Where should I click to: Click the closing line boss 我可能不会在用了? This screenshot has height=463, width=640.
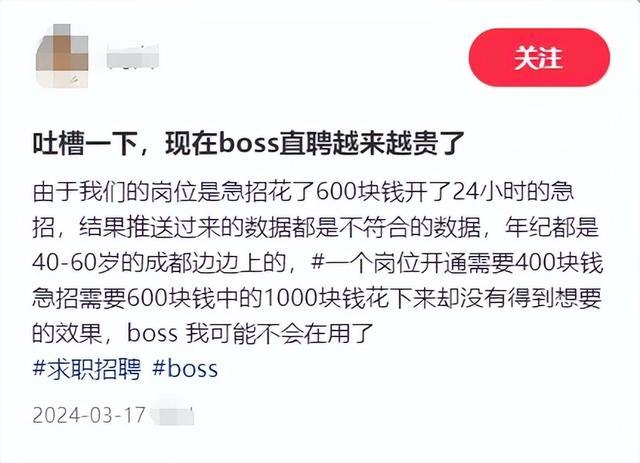250,334
